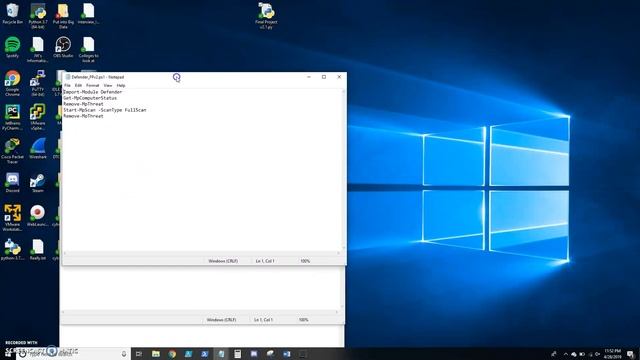
Task: Open the VMware vSphere desktop shortcut
Action: point(38,117)
